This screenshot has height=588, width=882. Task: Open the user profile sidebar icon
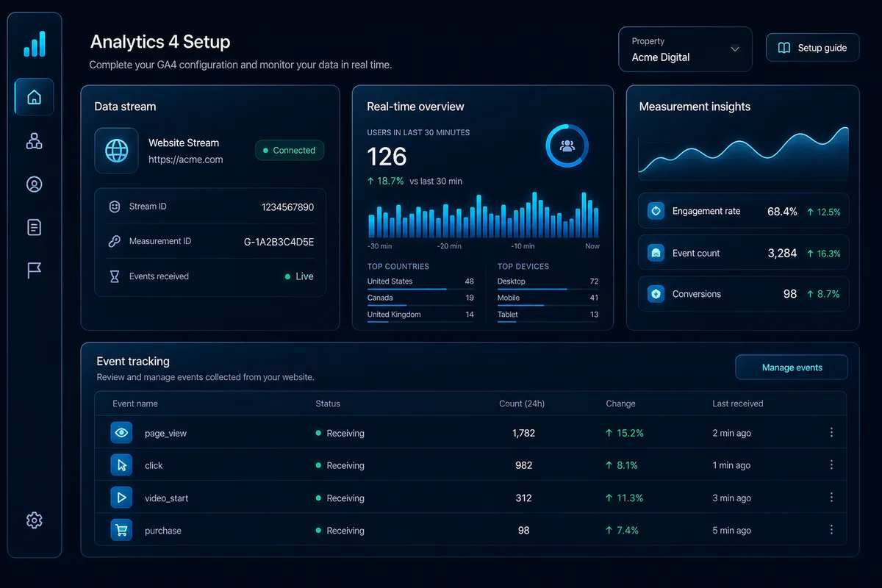coord(34,184)
